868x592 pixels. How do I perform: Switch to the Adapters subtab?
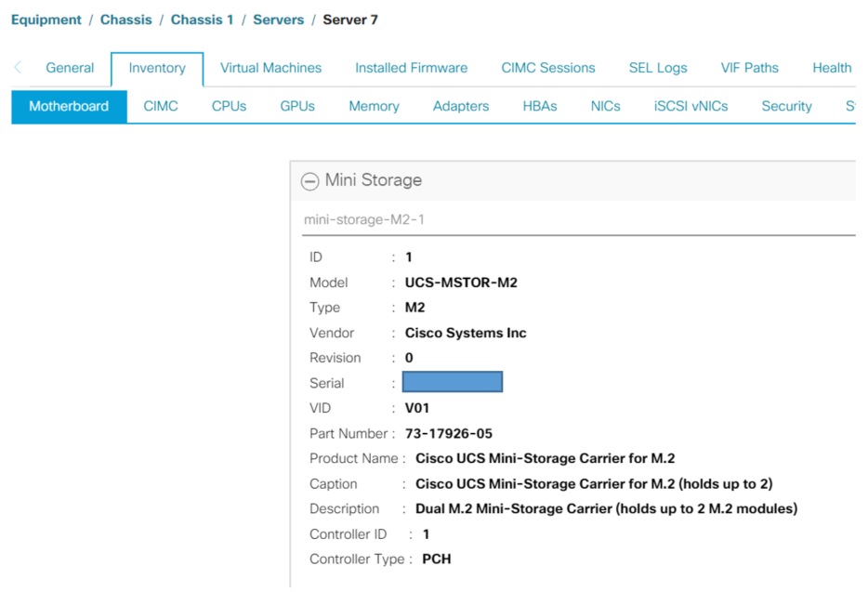460,106
